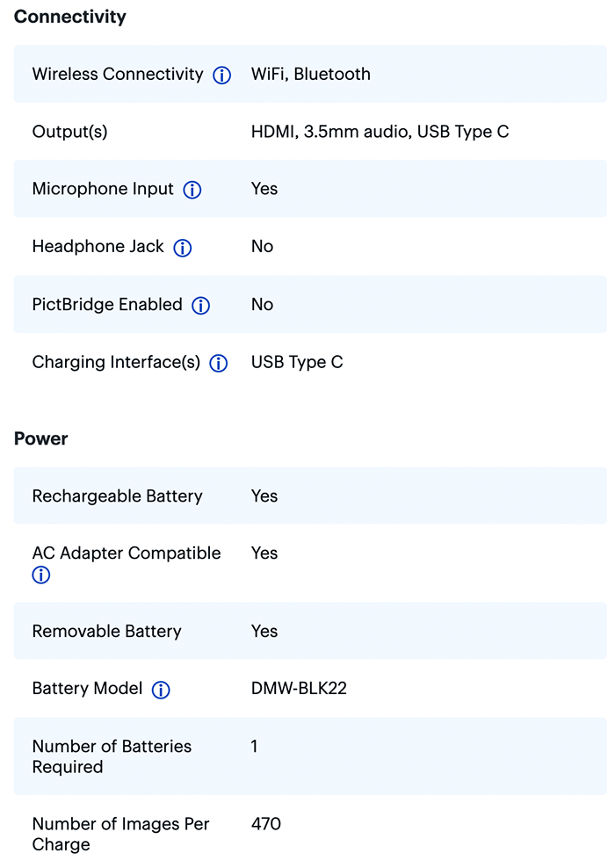The width and height of the screenshot is (615, 868).
Task: Click the Headphone Jack label text
Action: [98, 247]
